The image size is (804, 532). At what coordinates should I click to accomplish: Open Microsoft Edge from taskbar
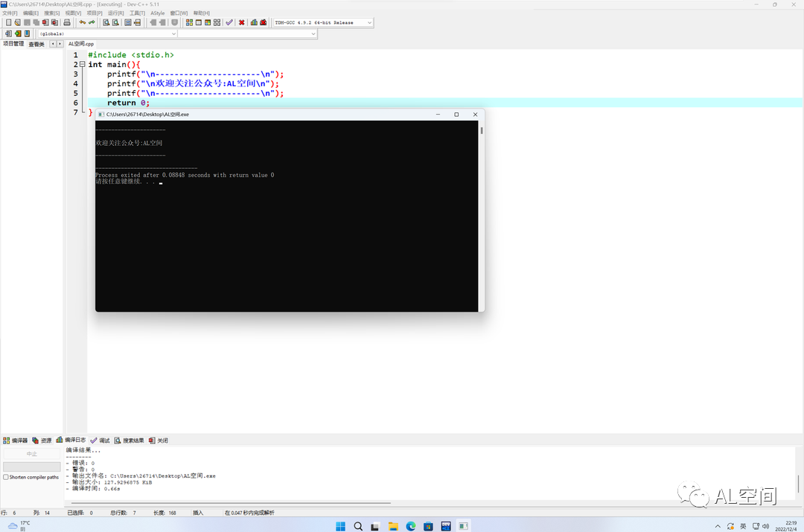[410, 526]
